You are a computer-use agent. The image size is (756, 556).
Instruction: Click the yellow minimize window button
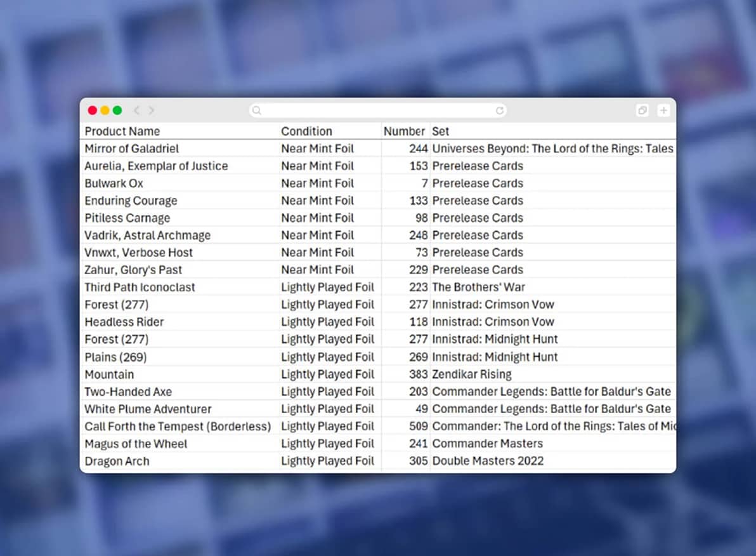[105, 110]
